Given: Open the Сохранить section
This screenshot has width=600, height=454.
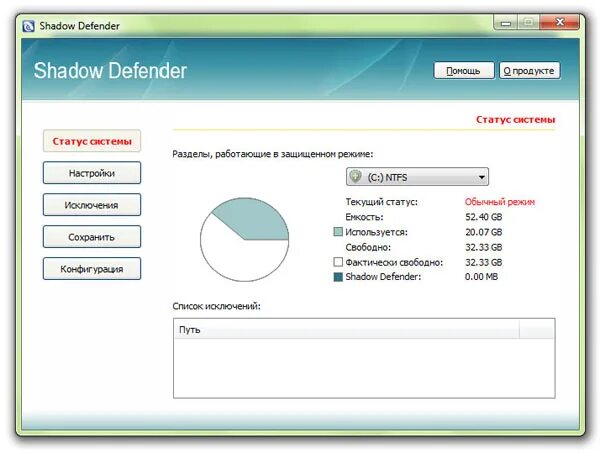Looking at the screenshot, I should (92, 237).
